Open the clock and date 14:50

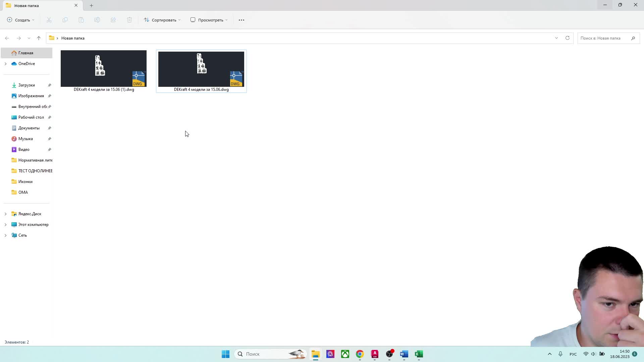[620, 354]
